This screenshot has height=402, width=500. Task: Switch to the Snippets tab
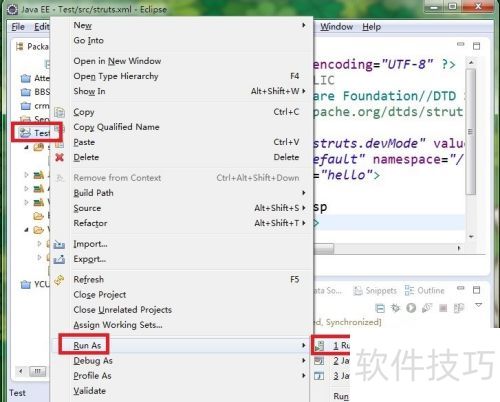coord(375,291)
